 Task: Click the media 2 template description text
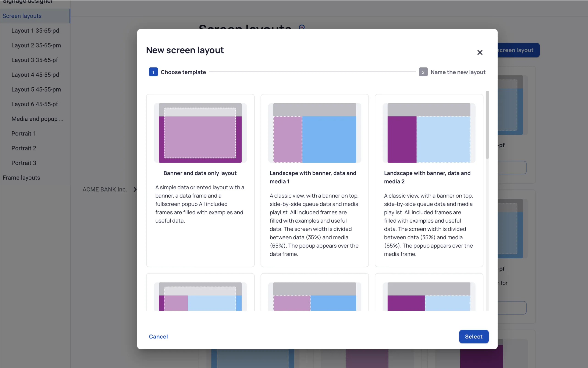[x=428, y=225]
